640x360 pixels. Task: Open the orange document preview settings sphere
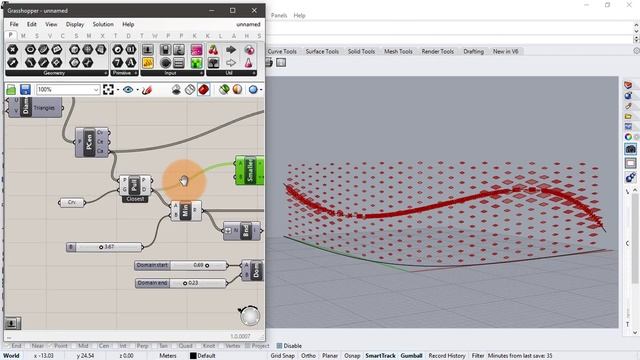click(237, 89)
